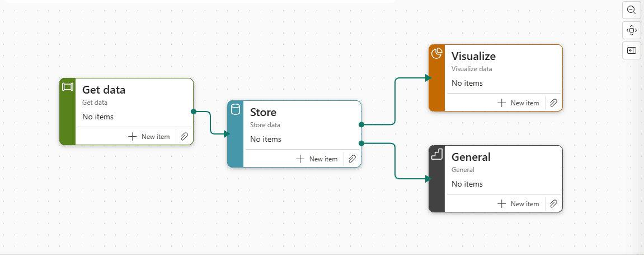Screen dimensions: 644x255
Task: Add New item in General card
Action: (518, 203)
